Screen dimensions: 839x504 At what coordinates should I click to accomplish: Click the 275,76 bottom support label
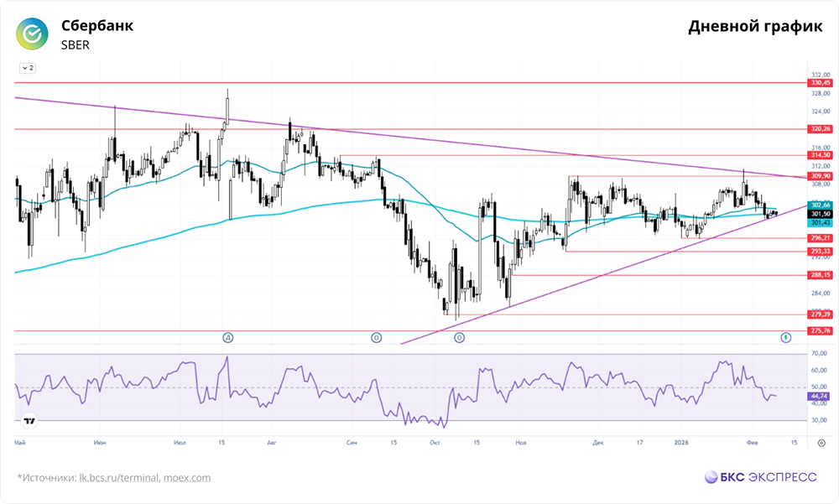point(821,331)
